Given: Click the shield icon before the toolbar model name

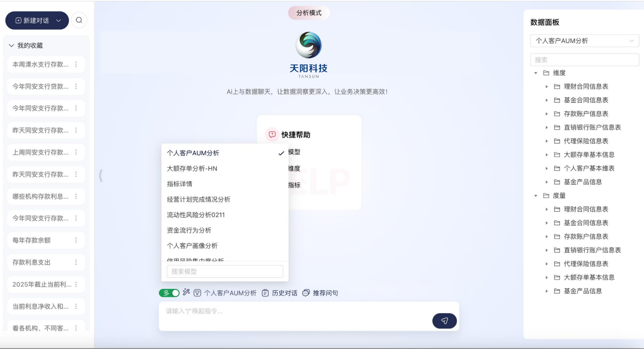Looking at the screenshot, I should (197, 293).
